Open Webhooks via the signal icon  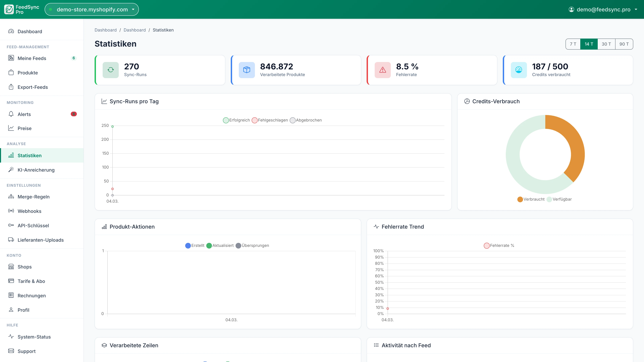[x=11, y=211]
